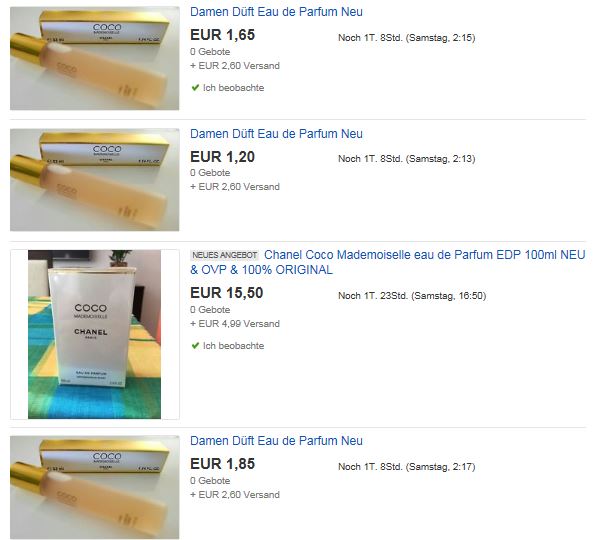The image size is (593, 540).
Task: Click the Chanel box product photo thumbnail
Action: point(95,334)
